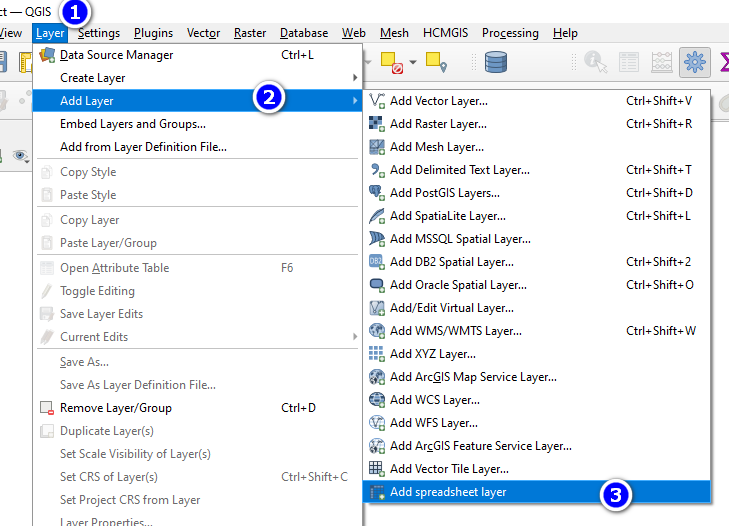
Task: Click Add Oracle Spatial Layer icon
Action: click(377, 285)
